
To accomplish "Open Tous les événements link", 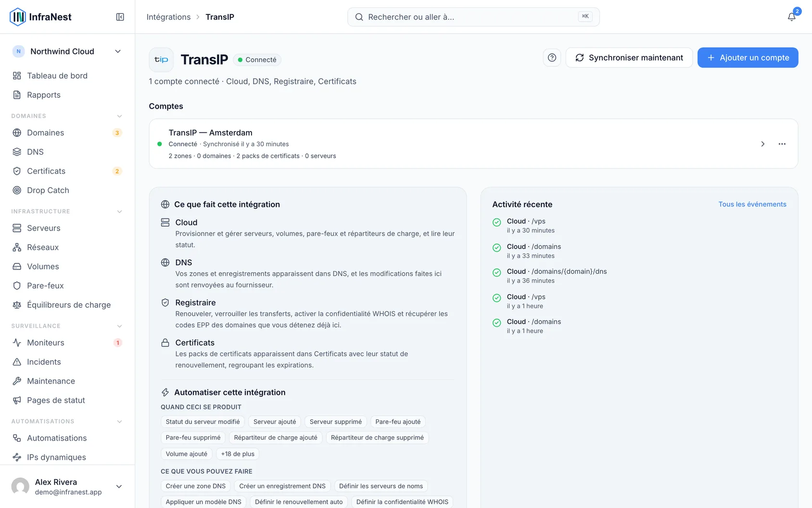I will (752, 204).
